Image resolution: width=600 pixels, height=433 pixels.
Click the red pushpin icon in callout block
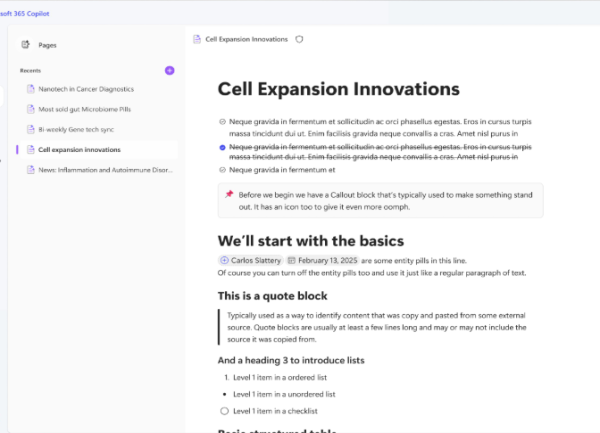point(229,194)
